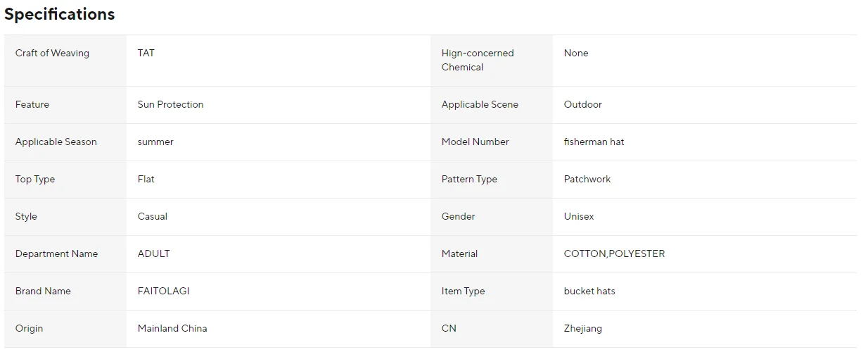Click the Outdoor applicable scene value
The image size is (868, 357).
583,104
